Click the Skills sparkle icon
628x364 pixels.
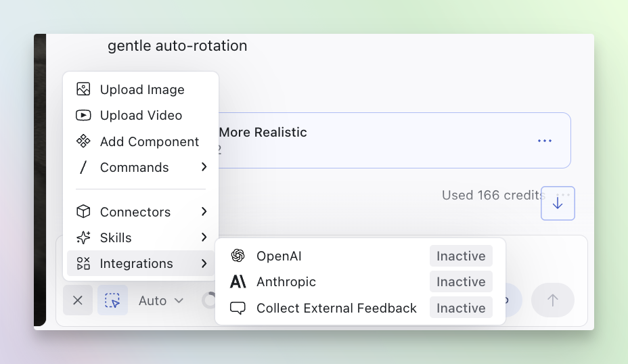[83, 237]
